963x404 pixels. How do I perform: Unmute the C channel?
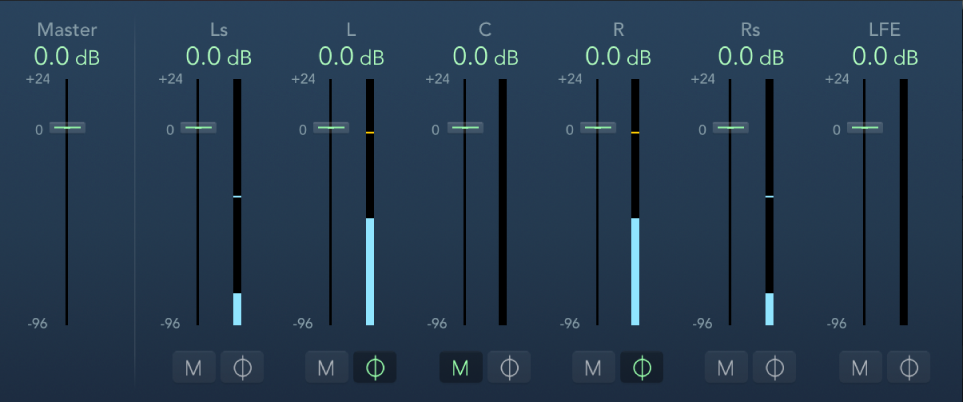pos(460,368)
